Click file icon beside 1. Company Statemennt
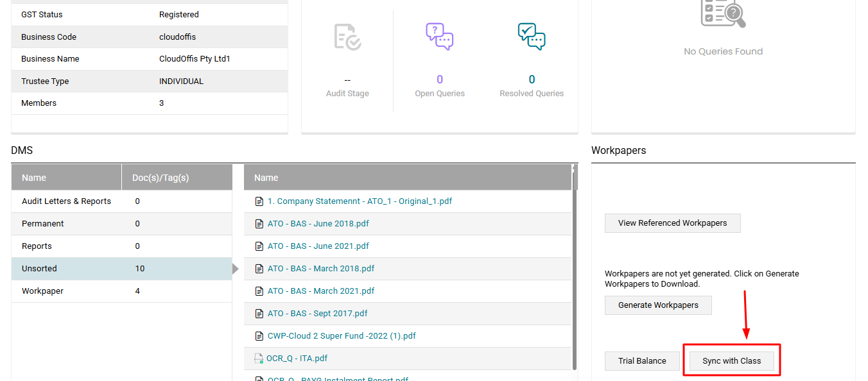This screenshot has height=381, width=868. point(259,201)
